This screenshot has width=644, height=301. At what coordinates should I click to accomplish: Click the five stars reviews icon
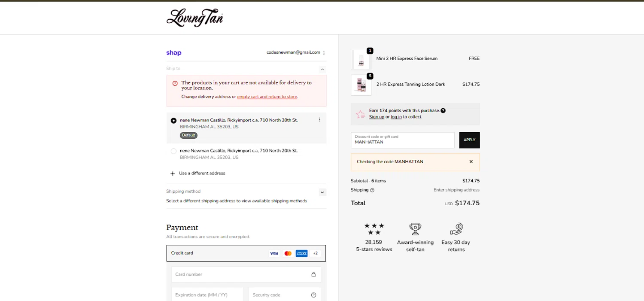pyautogui.click(x=374, y=229)
